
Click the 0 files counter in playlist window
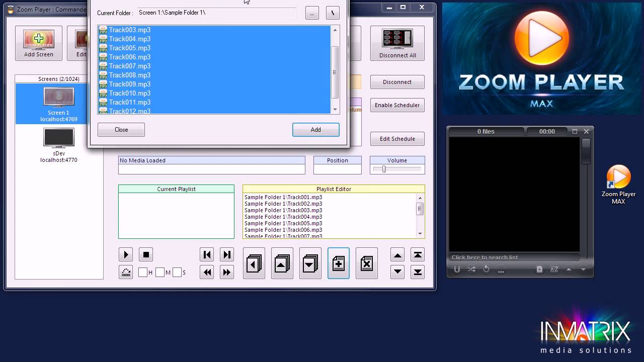[486, 132]
